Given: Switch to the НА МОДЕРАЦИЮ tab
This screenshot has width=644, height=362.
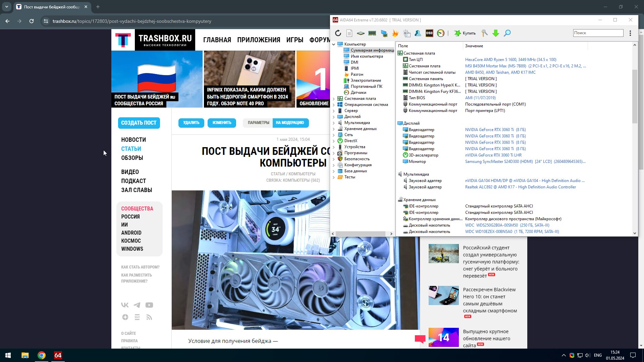Looking at the screenshot, I should tap(290, 123).
